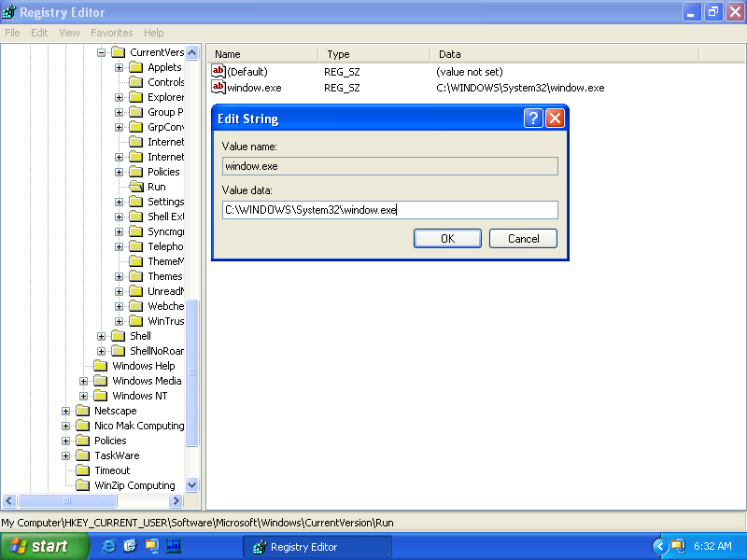
Task: Click the Netscape folder icon
Action: coord(83,411)
